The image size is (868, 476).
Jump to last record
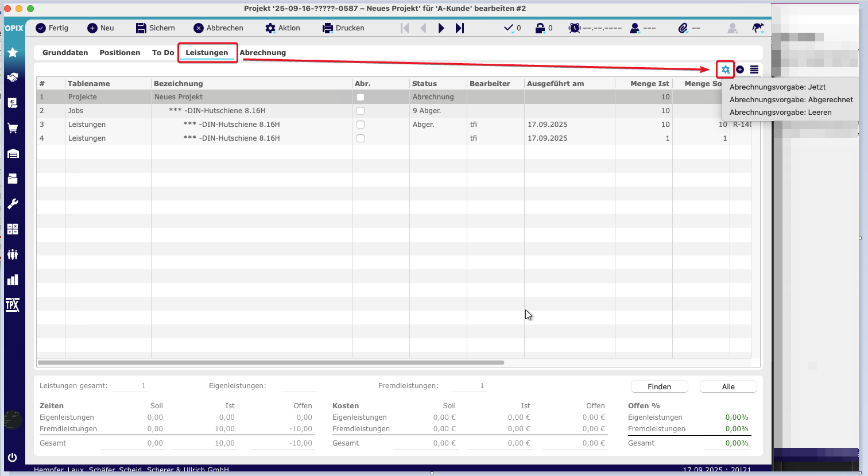(459, 28)
